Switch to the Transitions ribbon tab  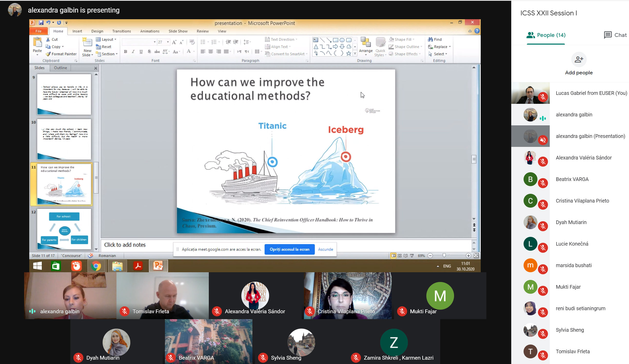[121, 31]
